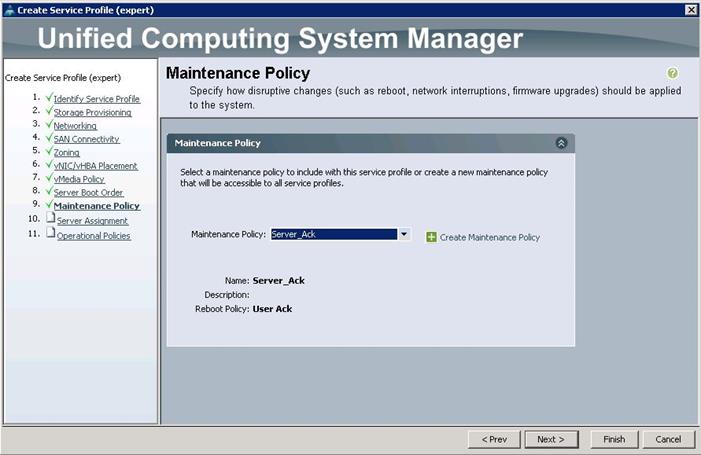Go to Server Assignment step
Viewport: 701px width, 455px height.
click(x=92, y=221)
